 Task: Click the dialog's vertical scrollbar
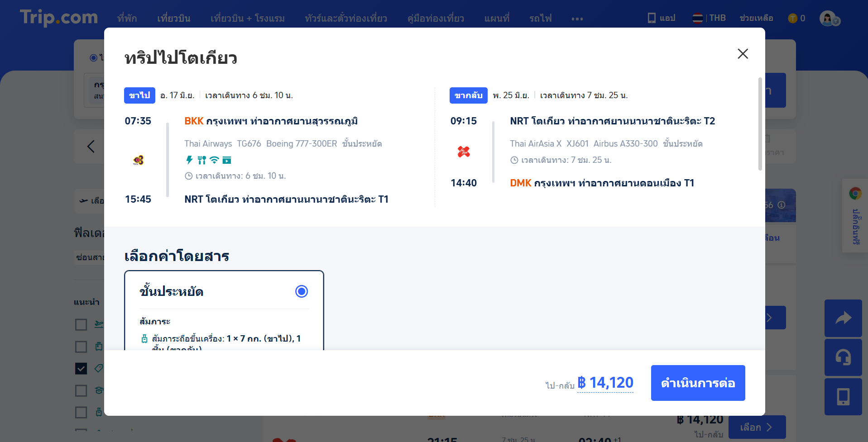[x=760, y=124]
